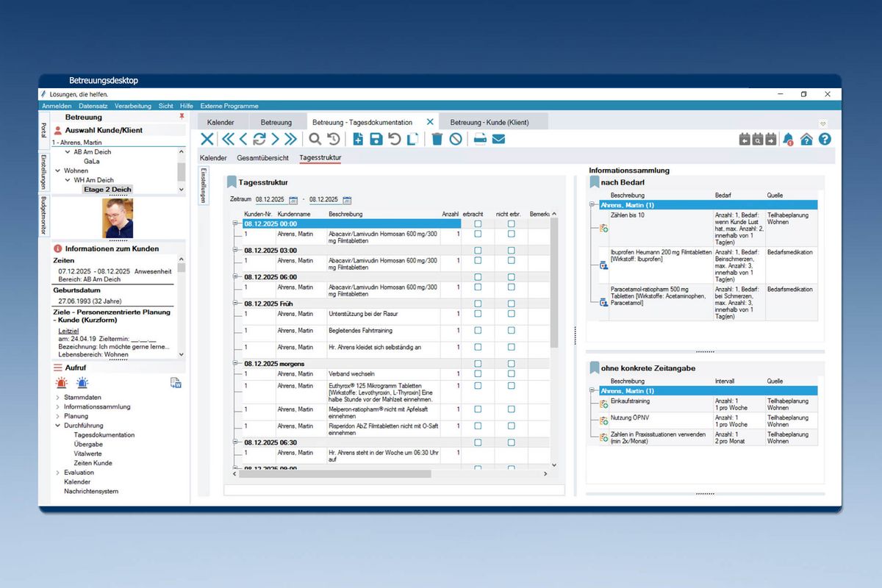Click the trash can delete icon
This screenshot has width=882, height=588.
tap(437, 139)
